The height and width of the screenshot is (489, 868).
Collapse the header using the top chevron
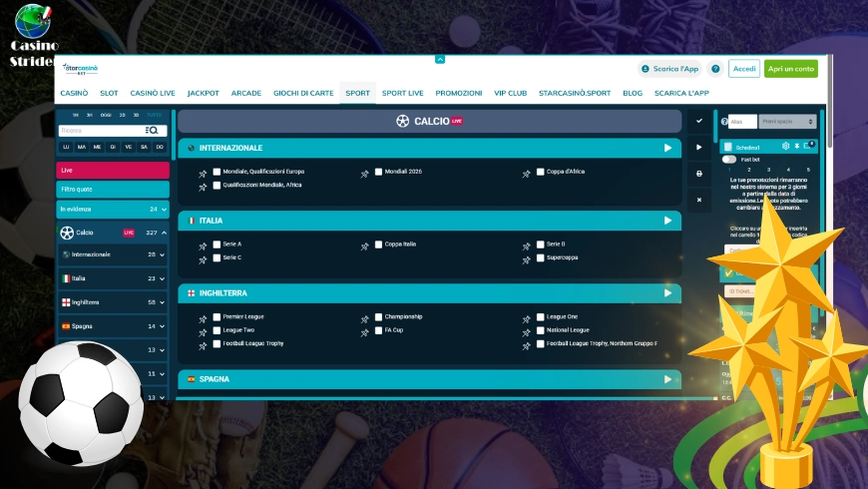[440, 59]
